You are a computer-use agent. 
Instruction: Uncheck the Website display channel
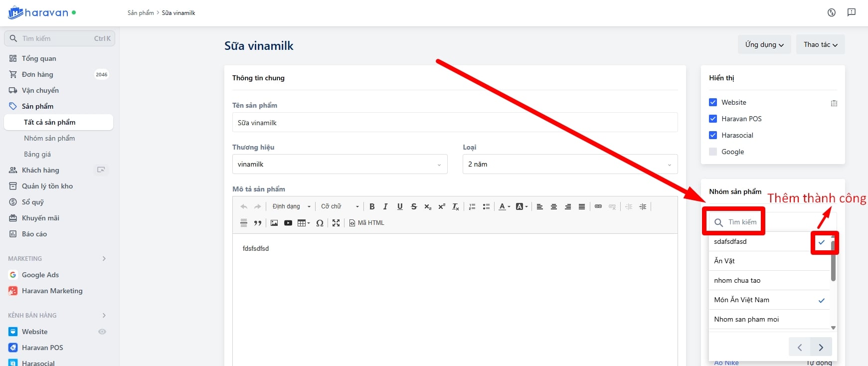(x=713, y=102)
